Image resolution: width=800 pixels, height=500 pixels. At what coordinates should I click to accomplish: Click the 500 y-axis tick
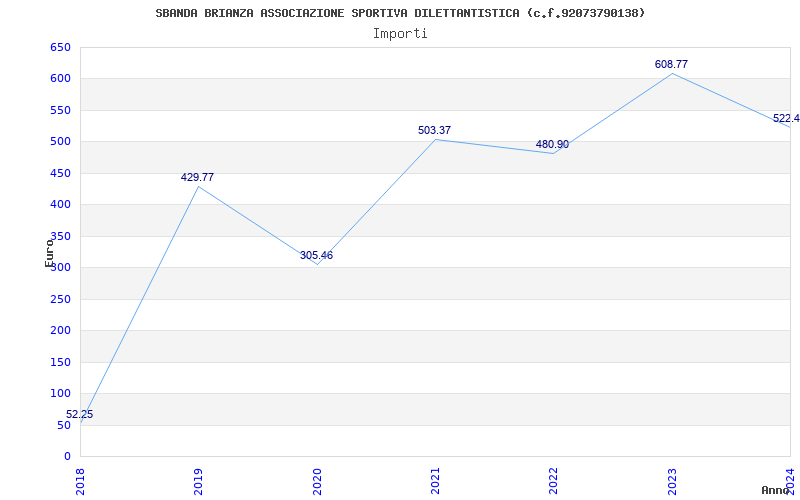(60, 141)
